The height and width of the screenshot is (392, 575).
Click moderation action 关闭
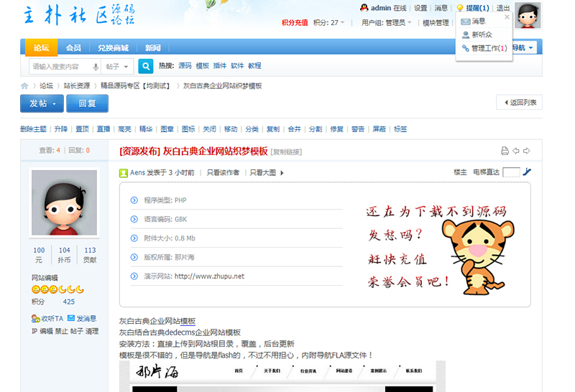[209, 129]
